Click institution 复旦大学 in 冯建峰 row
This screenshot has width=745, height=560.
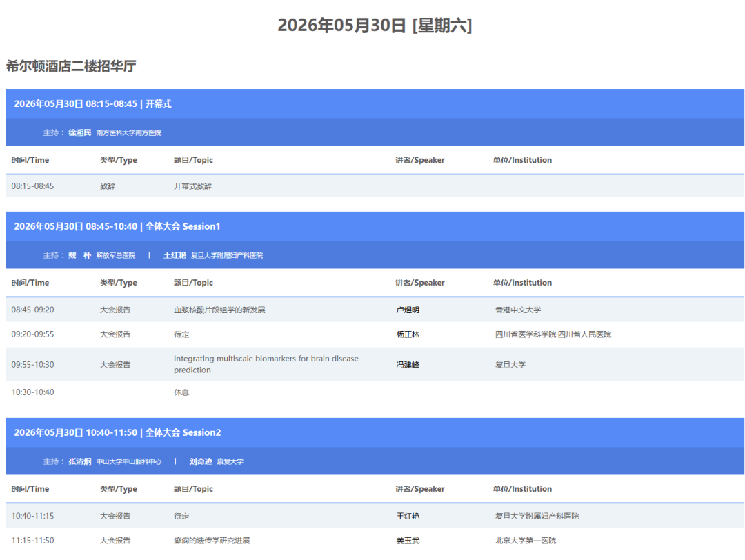click(510, 365)
